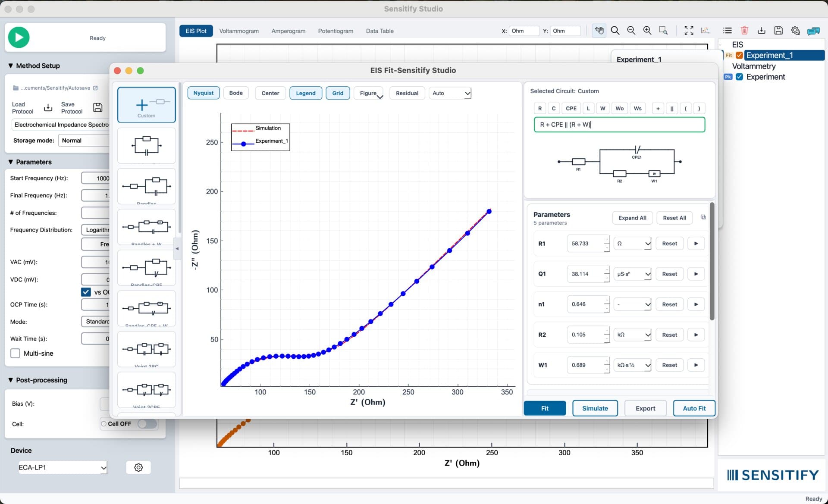Image resolution: width=828 pixels, height=504 pixels.
Task: Fit plot to full view with the four-arrows expand icon
Action: click(x=689, y=31)
